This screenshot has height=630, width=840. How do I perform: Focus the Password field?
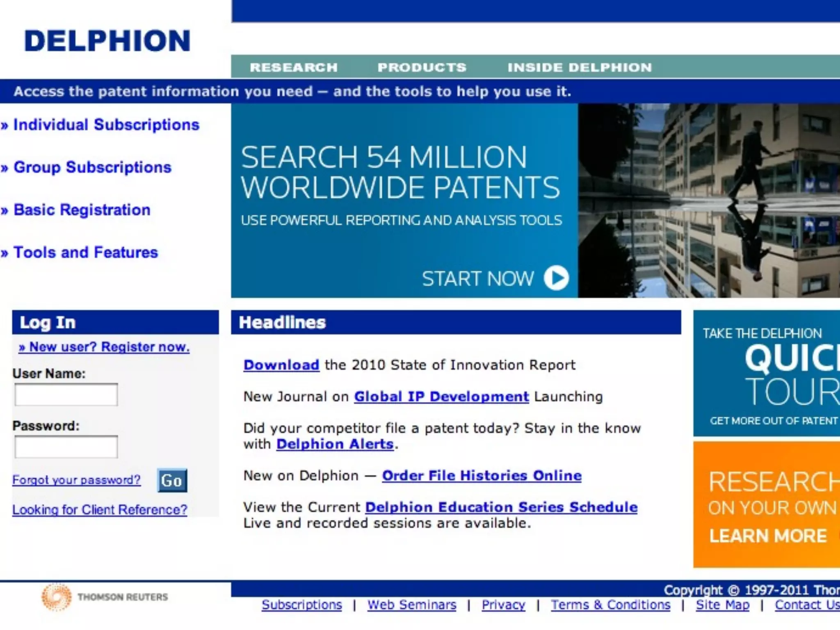click(x=66, y=447)
